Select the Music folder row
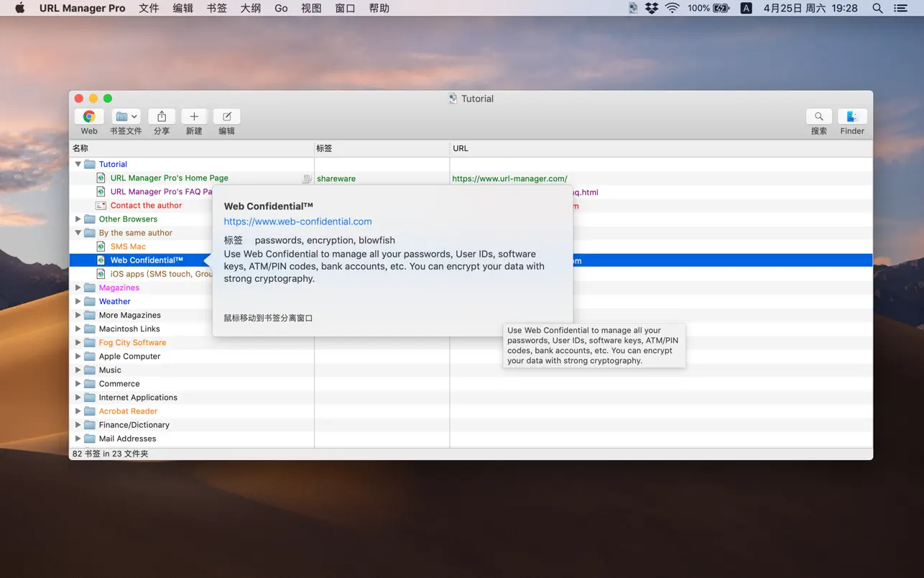Image resolution: width=924 pixels, height=578 pixels. click(471, 370)
